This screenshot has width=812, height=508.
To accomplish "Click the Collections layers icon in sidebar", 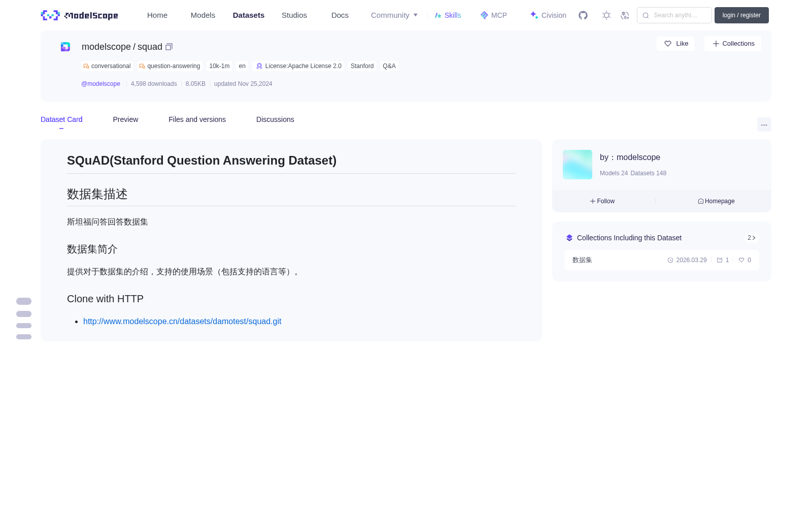I will [x=569, y=238].
